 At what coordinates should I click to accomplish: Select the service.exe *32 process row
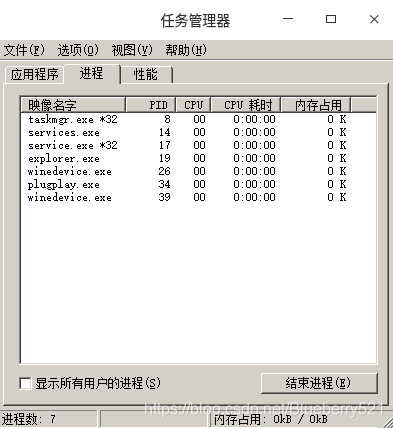(x=198, y=145)
